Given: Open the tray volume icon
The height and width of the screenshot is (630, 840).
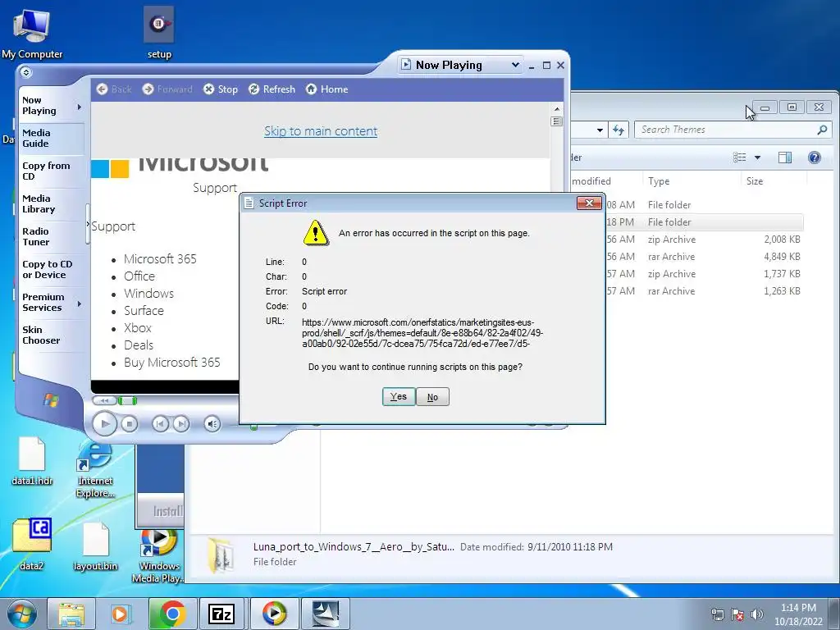Looking at the screenshot, I should tap(757, 614).
